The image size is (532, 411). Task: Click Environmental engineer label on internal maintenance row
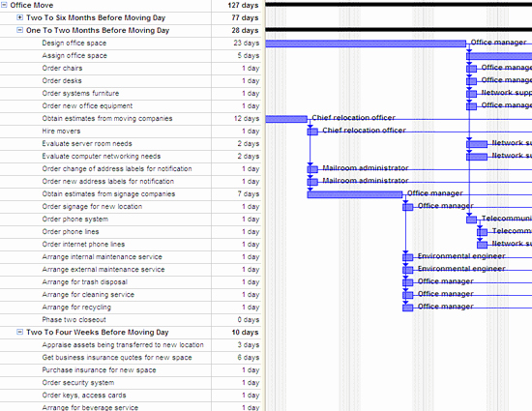461,256
